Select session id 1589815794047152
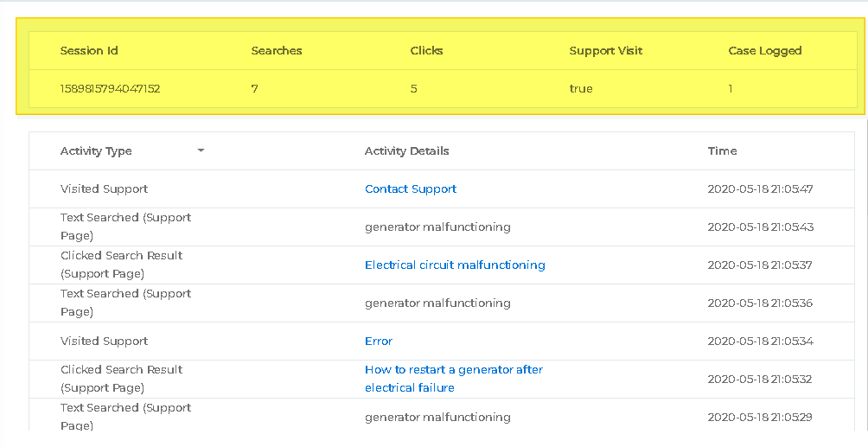The image size is (868, 447). click(x=110, y=88)
